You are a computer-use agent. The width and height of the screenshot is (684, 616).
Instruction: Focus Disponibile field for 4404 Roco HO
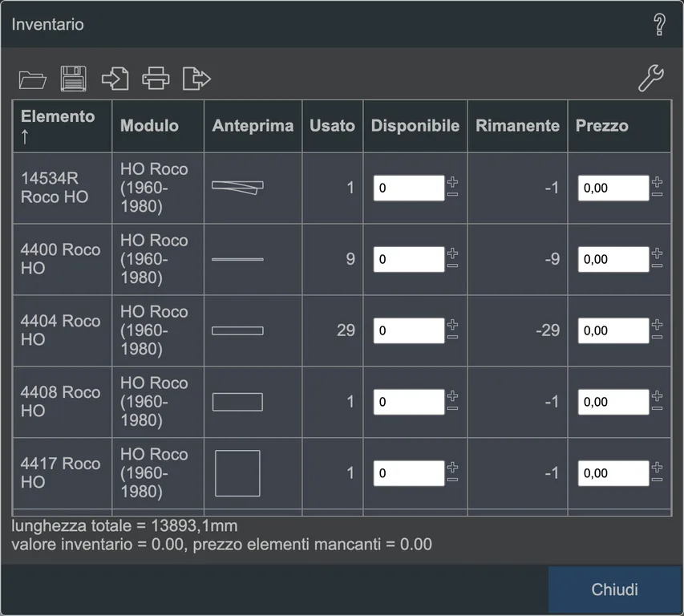pyautogui.click(x=409, y=330)
